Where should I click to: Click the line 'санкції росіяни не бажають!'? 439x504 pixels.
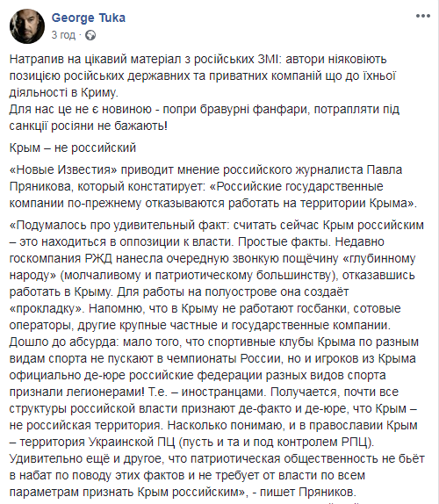tap(89, 126)
